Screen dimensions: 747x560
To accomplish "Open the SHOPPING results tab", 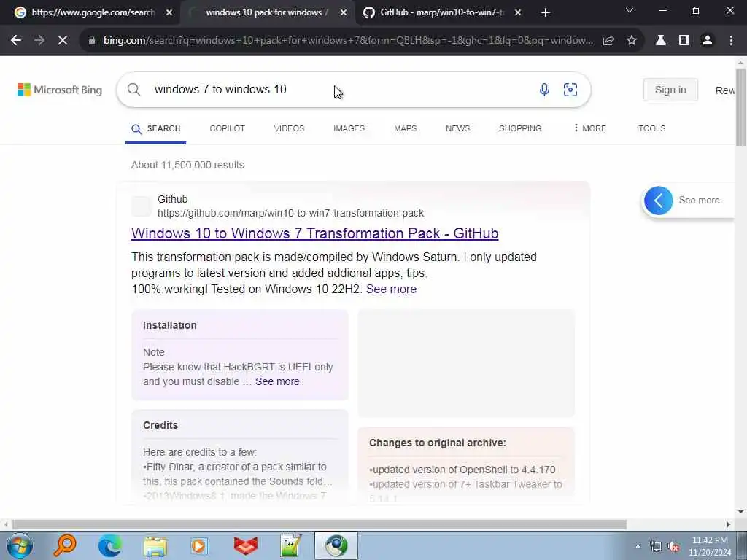I will click(520, 128).
